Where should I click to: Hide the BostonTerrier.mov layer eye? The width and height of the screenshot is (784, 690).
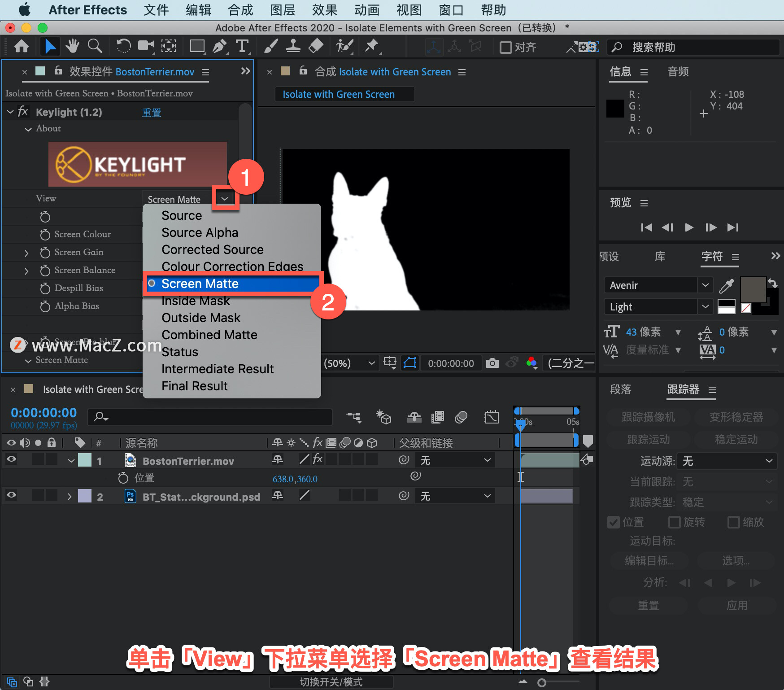click(x=11, y=459)
